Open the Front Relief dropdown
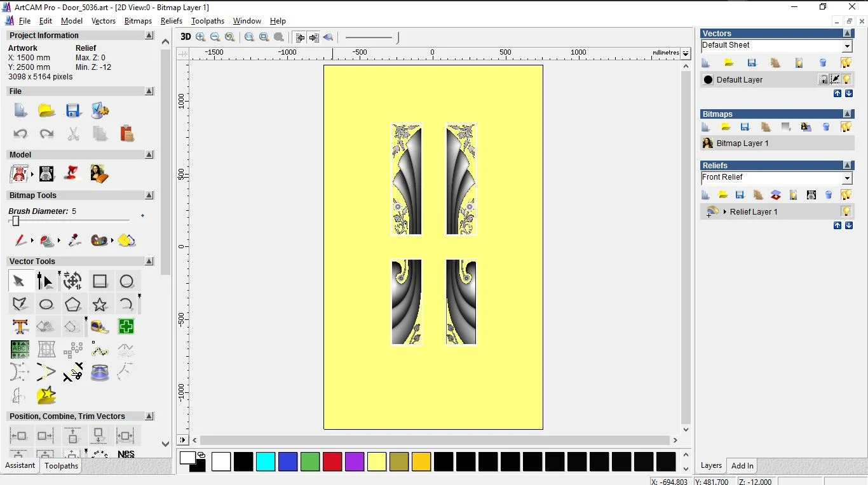Image resolution: width=868 pixels, height=485 pixels. point(848,177)
